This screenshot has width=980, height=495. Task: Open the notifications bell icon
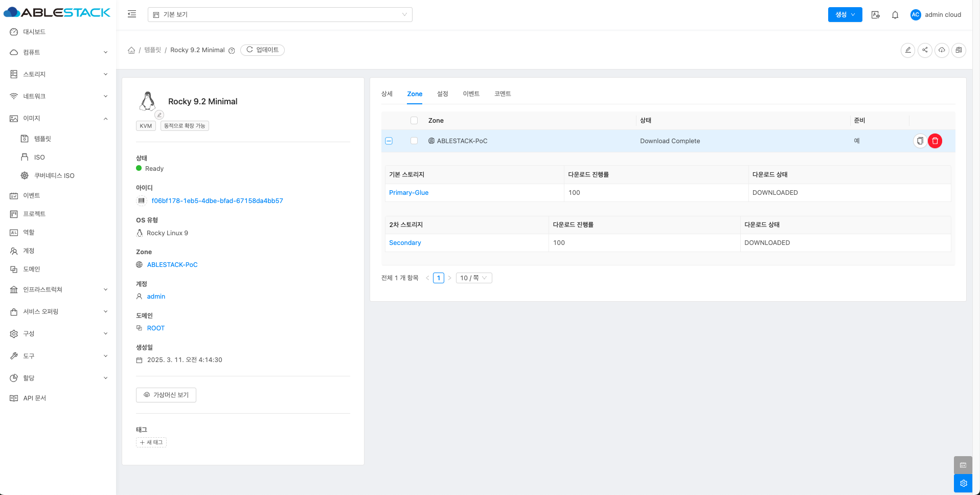(x=895, y=15)
